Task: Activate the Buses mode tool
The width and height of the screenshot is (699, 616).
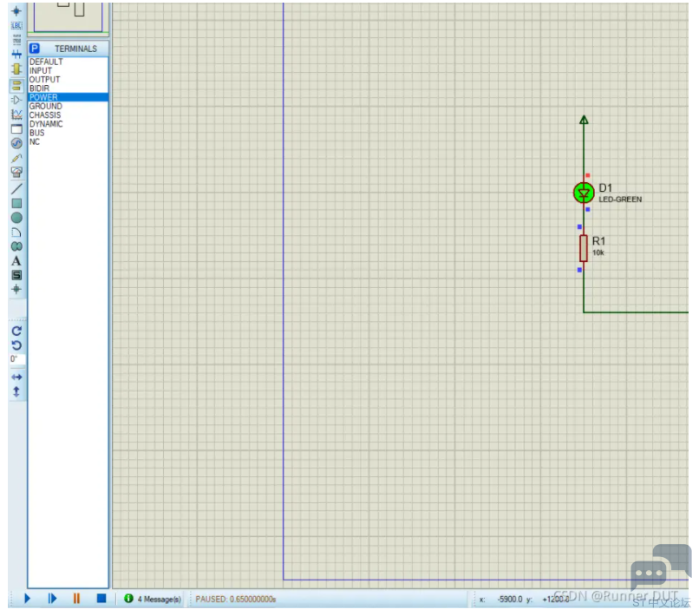Action: pos(16,55)
